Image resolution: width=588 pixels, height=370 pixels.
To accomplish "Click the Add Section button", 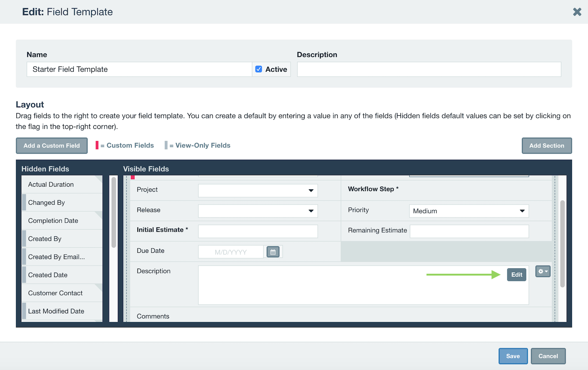I will (x=546, y=146).
